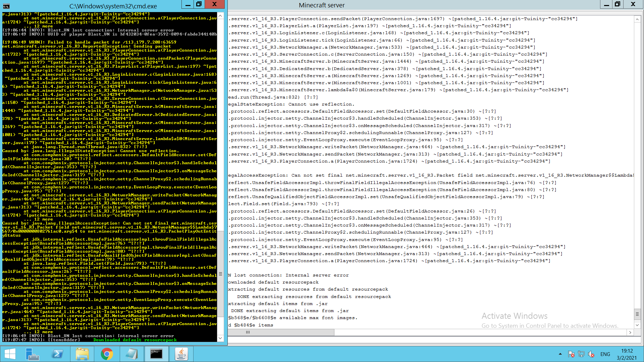Viewport: 644px width, 362px height.
Task: Switch to Google Chrome in the taskbar
Action: 107,354
